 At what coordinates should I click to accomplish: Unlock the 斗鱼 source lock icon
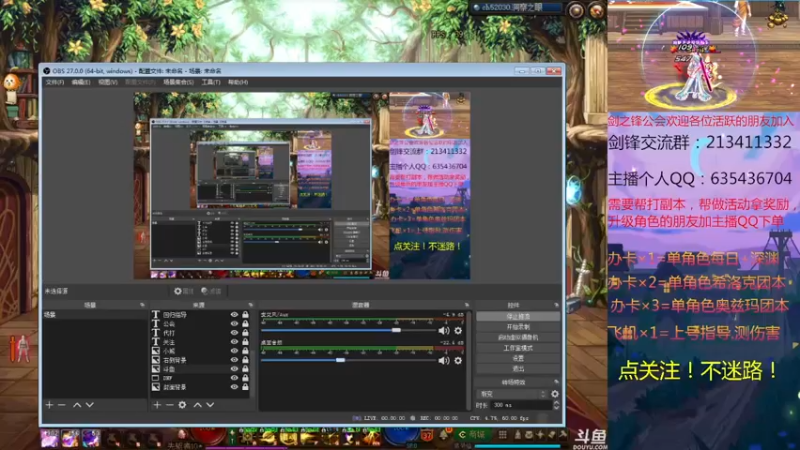coord(245,369)
